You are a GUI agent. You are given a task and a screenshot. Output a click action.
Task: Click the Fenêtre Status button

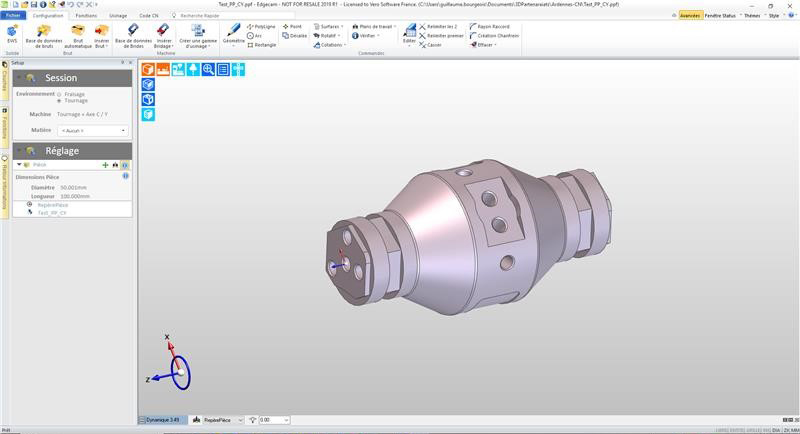coord(720,16)
